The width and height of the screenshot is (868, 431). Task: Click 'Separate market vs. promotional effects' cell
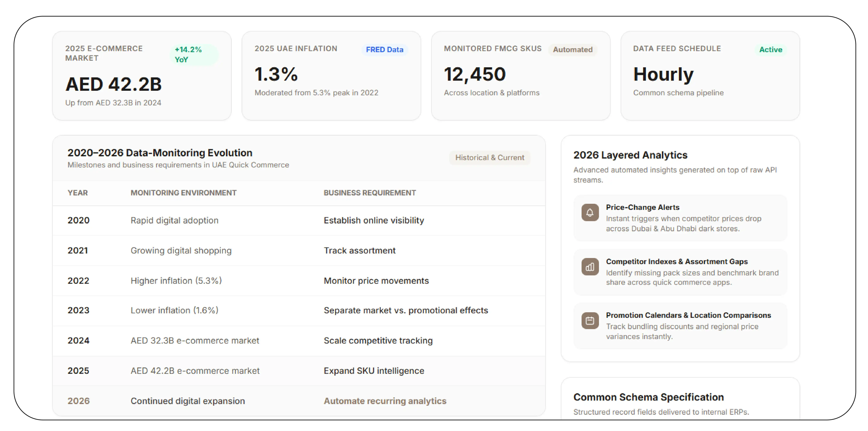click(x=406, y=310)
